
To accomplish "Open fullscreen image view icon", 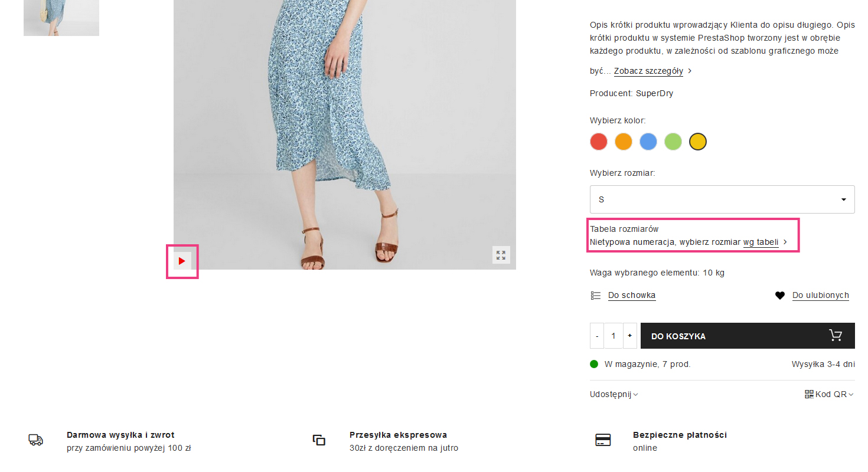I will [501, 255].
